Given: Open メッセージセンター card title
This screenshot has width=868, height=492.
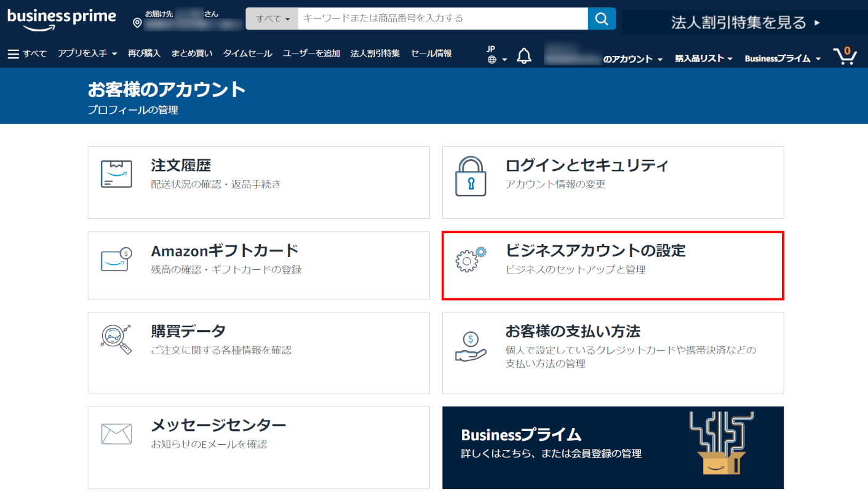Looking at the screenshot, I should click(x=218, y=425).
